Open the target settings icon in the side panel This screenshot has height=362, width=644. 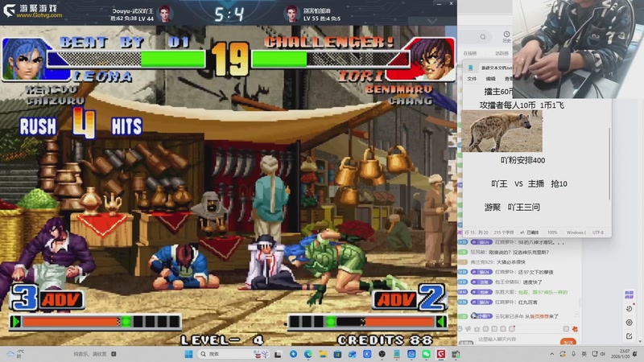tap(630, 323)
